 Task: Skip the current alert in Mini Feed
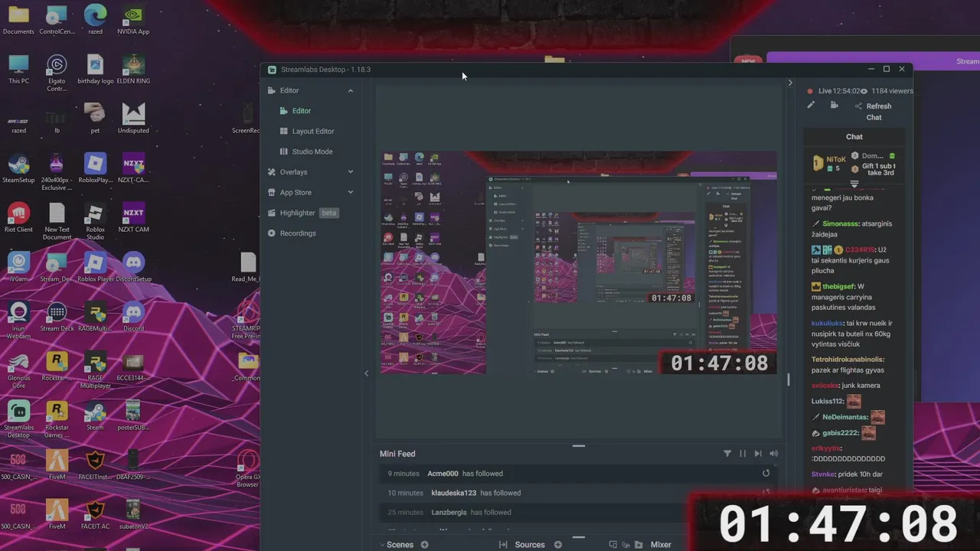[x=758, y=454]
